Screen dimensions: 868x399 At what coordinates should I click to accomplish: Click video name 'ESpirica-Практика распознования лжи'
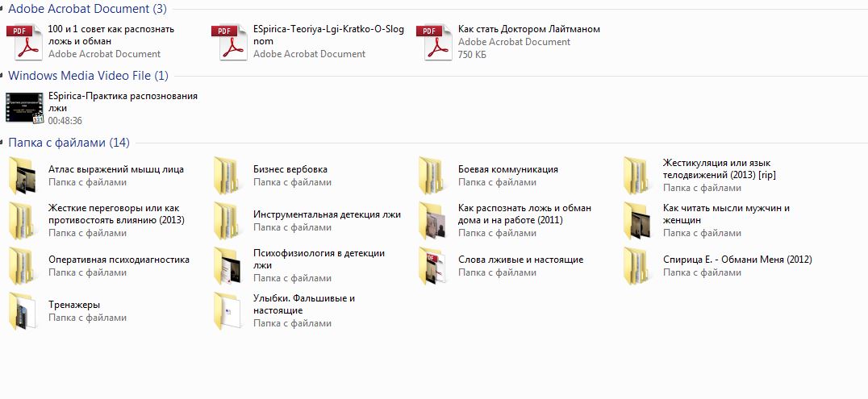pyautogui.click(x=123, y=102)
